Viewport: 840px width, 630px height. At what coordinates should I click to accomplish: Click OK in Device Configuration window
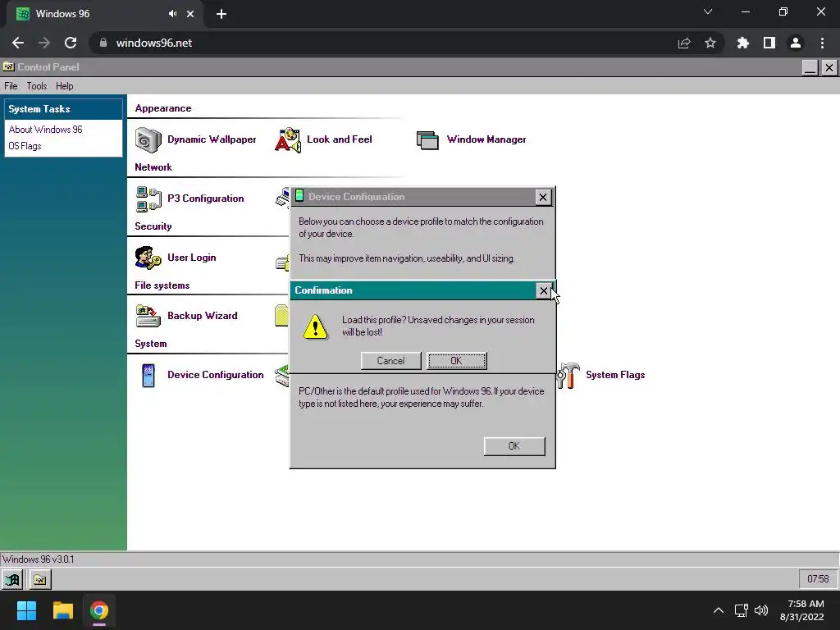click(514, 445)
